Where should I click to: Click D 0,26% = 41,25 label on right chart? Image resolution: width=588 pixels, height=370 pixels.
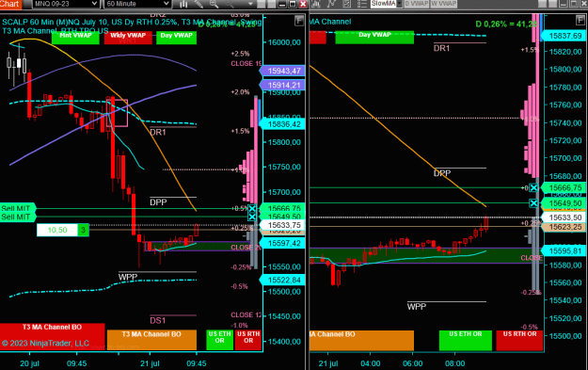pyautogui.click(x=506, y=24)
